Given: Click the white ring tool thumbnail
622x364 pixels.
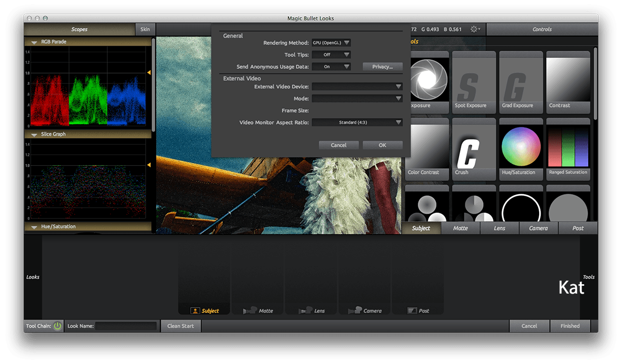Looking at the screenshot, I should point(521,203).
